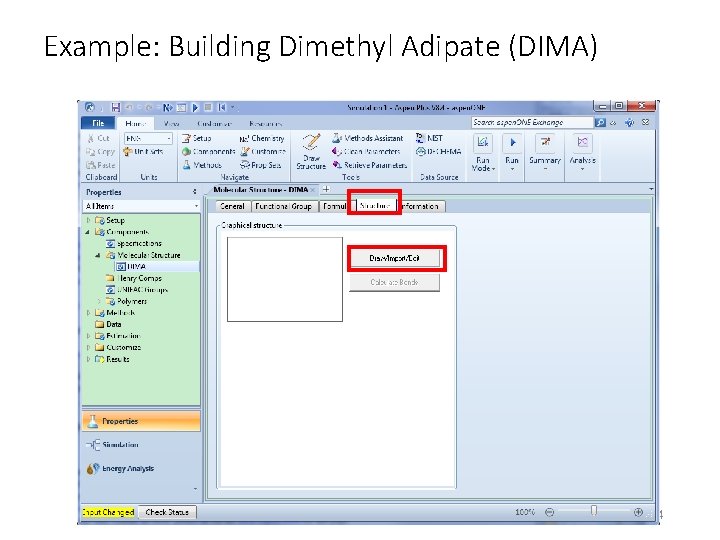Click the Calculate Bonds button
The height and width of the screenshot is (540, 720).
click(x=394, y=282)
